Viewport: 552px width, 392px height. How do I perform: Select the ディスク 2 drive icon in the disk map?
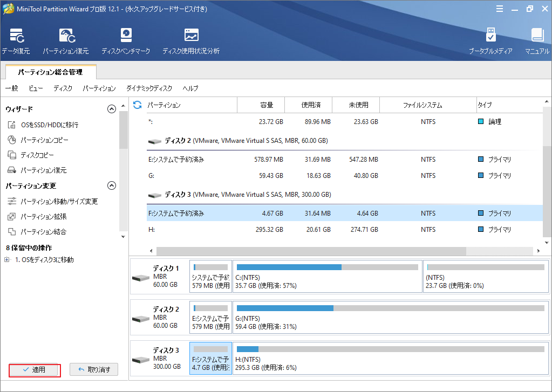click(141, 319)
